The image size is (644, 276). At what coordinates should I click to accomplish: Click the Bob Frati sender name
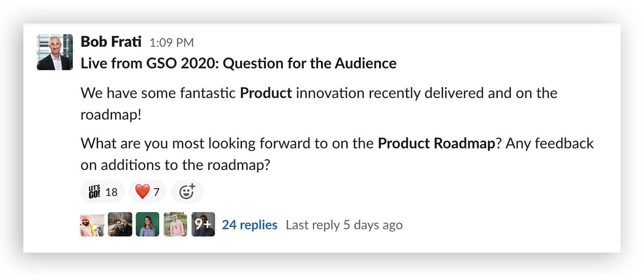pos(111,42)
